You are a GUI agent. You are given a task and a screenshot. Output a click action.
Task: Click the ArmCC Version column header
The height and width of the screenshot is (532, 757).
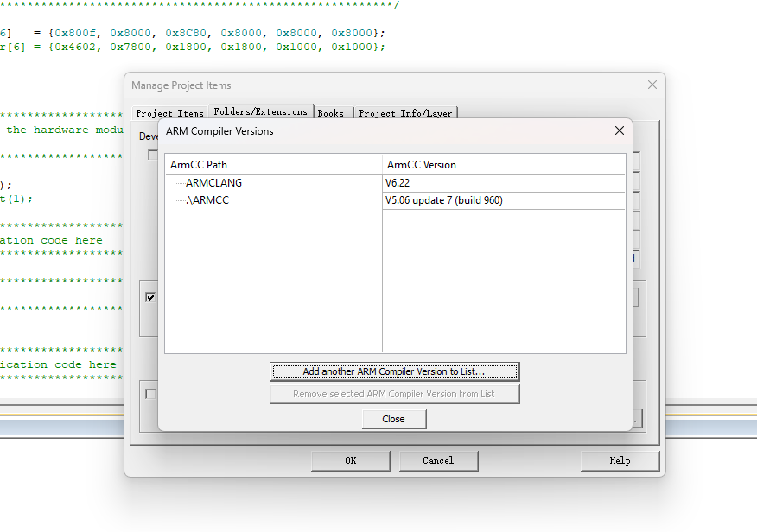pyautogui.click(x=504, y=165)
